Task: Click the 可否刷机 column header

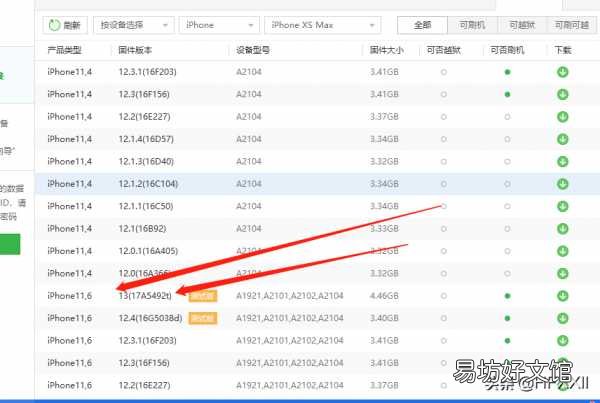Action: coord(507,50)
